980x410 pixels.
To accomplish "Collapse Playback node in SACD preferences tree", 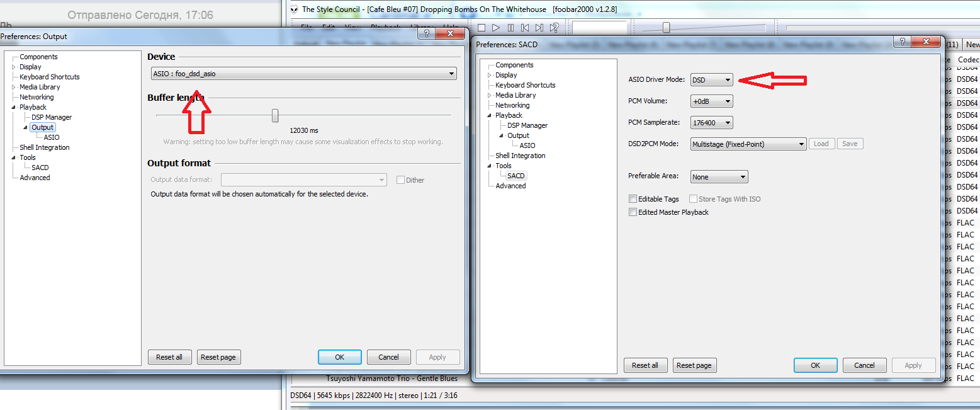I will coord(489,115).
